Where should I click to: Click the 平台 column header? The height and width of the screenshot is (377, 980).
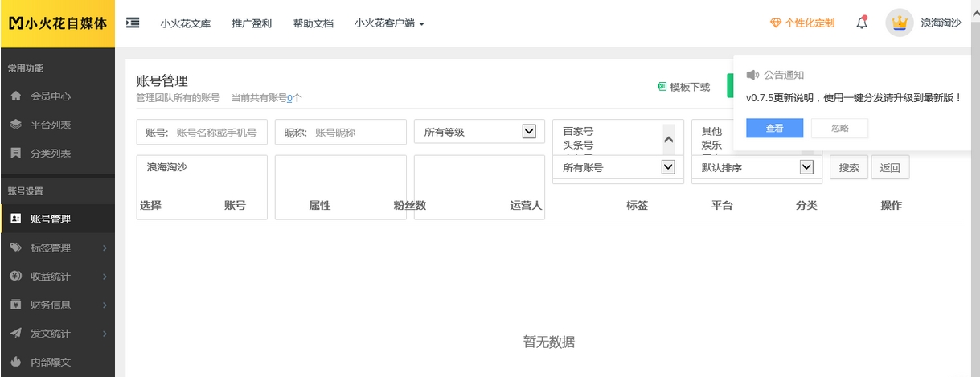pos(722,206)
